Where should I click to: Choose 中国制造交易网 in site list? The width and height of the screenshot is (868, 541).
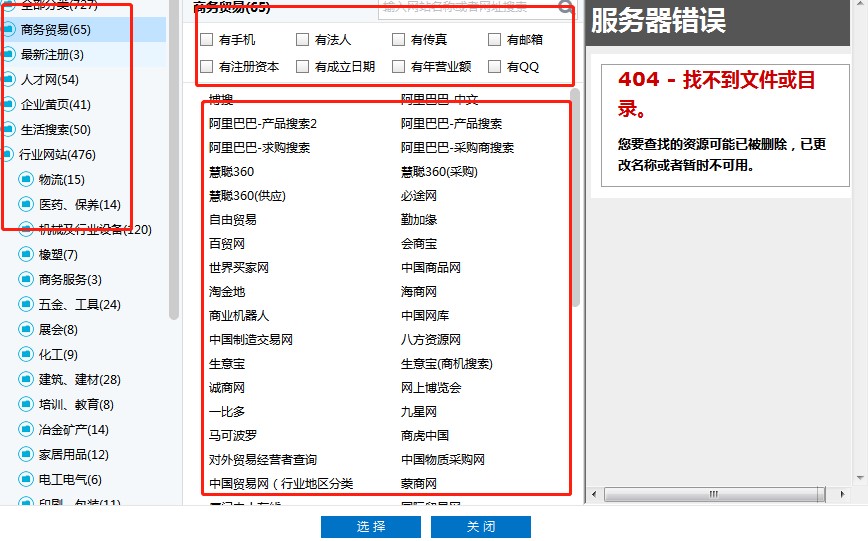[x=251, y=339]
